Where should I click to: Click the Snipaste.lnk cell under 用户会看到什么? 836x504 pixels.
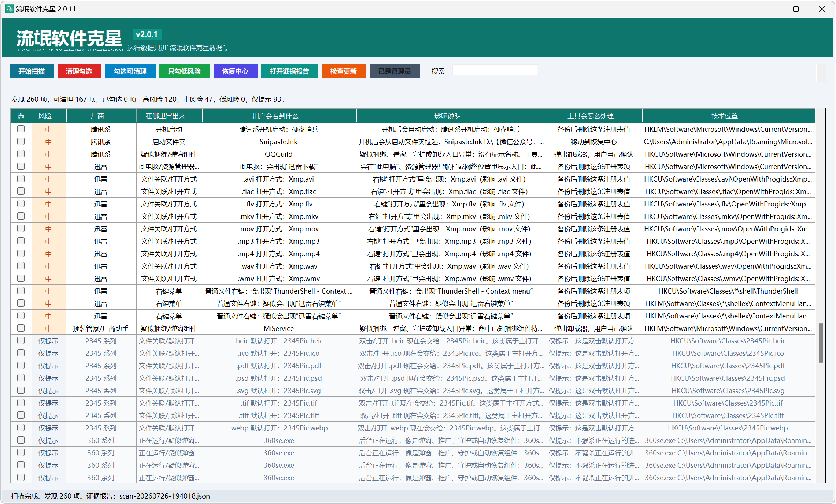point(279,142)
